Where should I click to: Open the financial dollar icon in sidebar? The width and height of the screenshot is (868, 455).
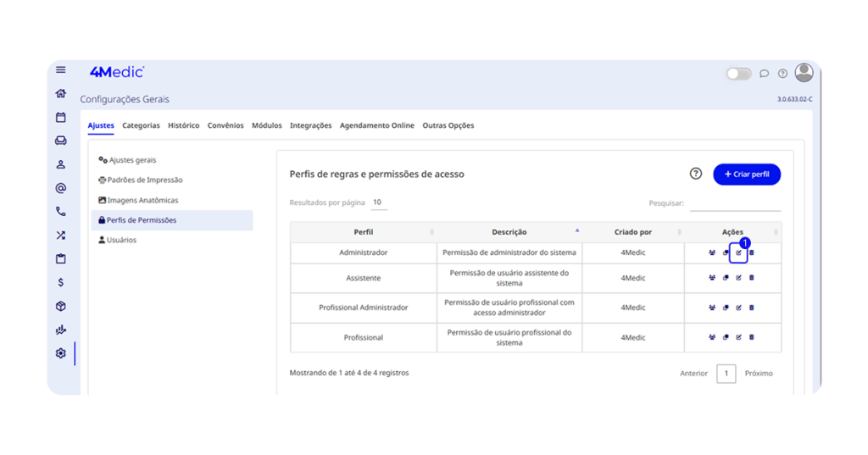pyautogui.click(x=60, y=282)
